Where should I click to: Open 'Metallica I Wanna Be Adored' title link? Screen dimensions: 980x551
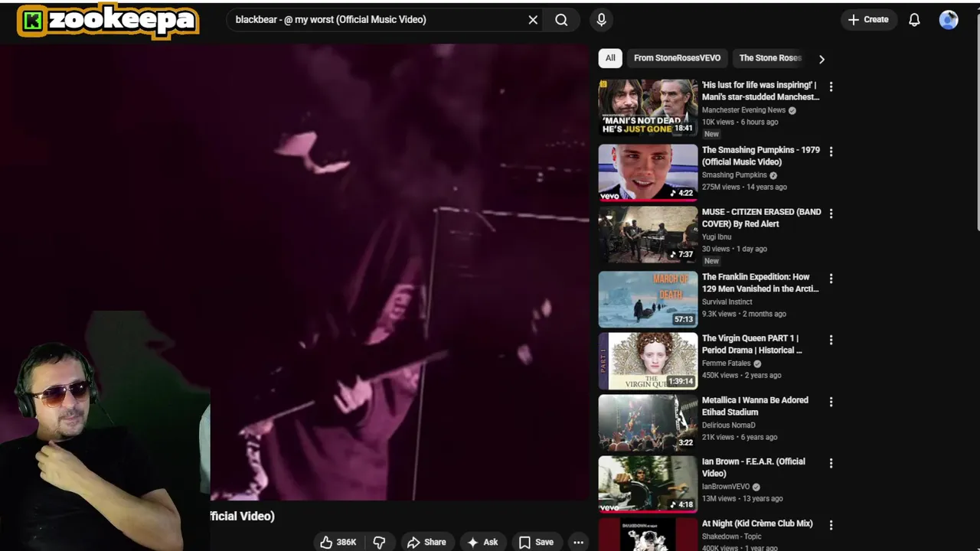click(755, 406)
